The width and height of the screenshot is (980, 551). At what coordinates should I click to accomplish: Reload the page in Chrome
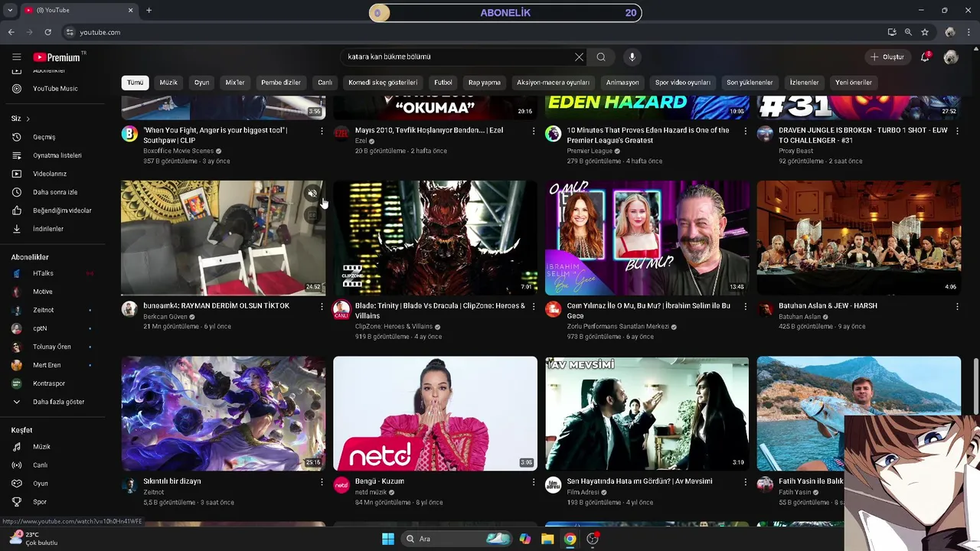[47, 32]
